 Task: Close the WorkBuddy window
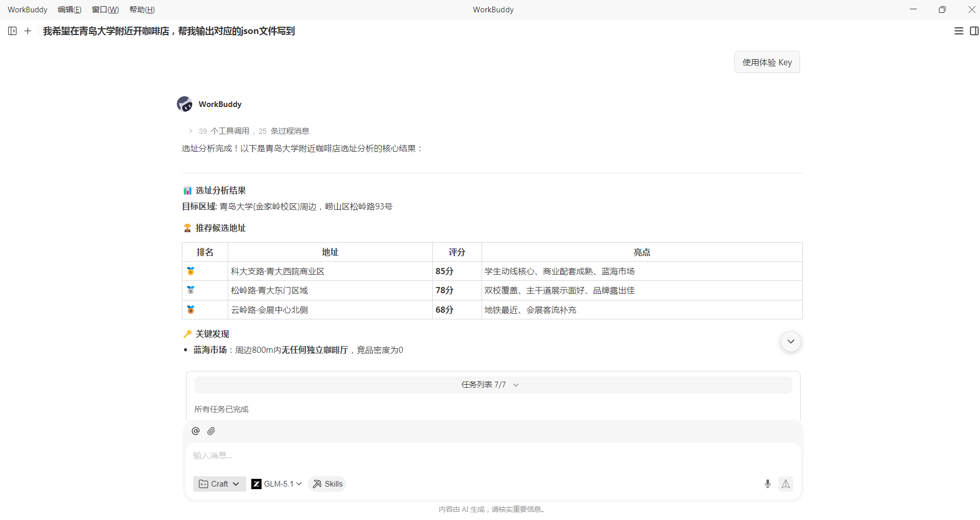pos(971,9)
